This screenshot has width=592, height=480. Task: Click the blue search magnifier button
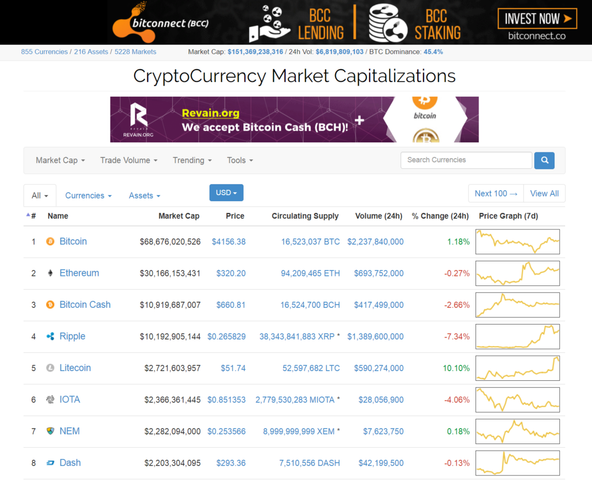pyautogui.click(x=544, y=160)
